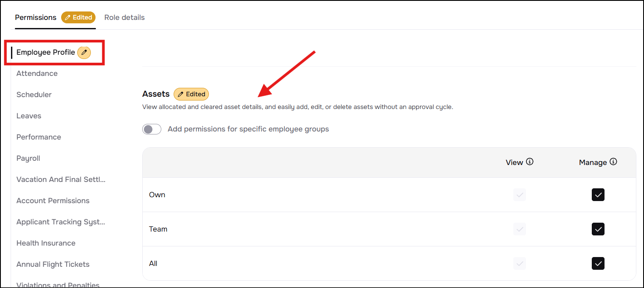Click the View checkbox for Team row

(519, 229)
